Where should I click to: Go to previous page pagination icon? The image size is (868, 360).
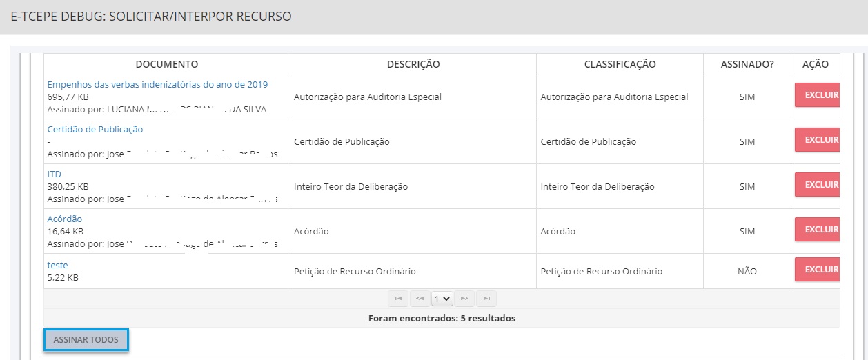click(x=420, y=299)
